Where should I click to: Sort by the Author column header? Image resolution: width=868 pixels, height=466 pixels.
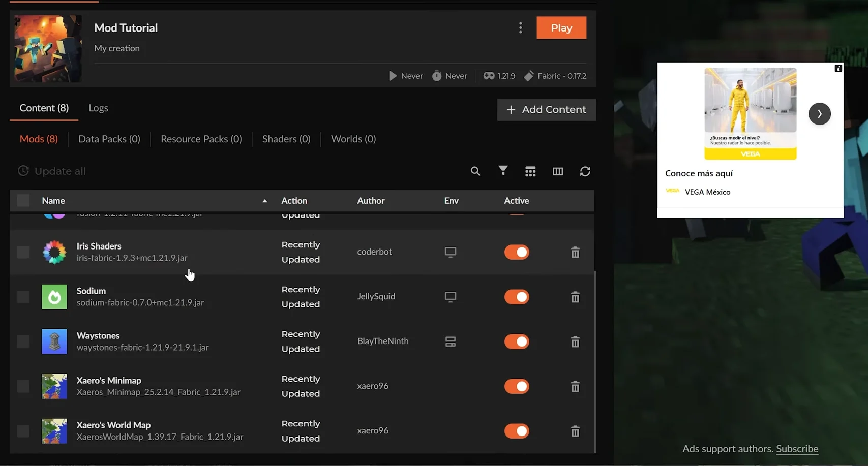click(371, 201)
